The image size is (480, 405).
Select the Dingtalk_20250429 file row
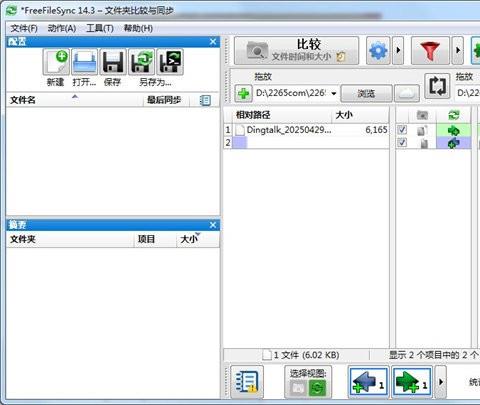click(311, 130)
